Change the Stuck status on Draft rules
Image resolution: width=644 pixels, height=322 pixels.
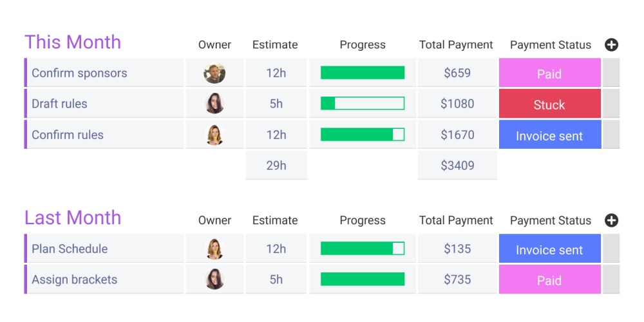click(549, 104)
